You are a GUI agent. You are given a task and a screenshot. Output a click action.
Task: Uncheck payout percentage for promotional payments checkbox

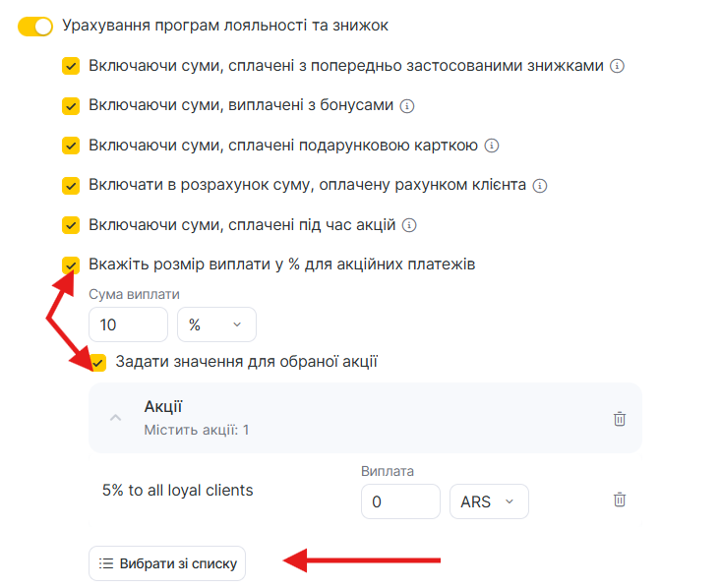[x=71, y=265]
